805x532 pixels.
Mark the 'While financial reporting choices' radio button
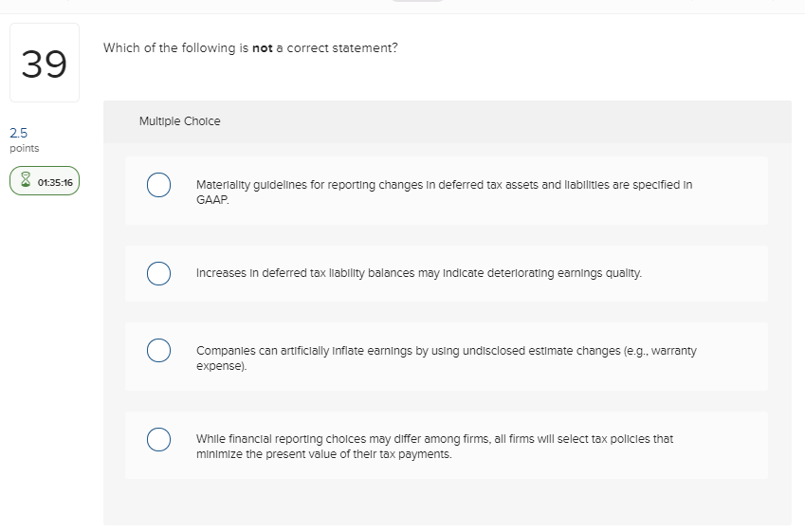coord(158,439)
